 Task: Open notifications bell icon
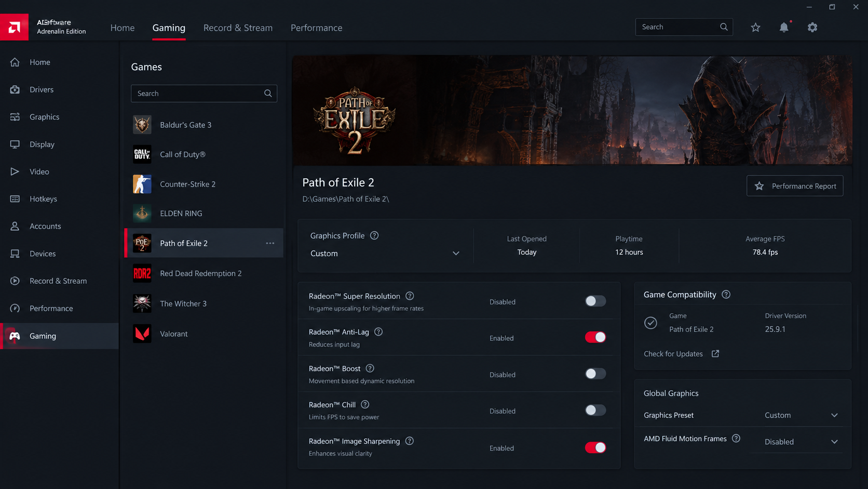tap(784, 28)
